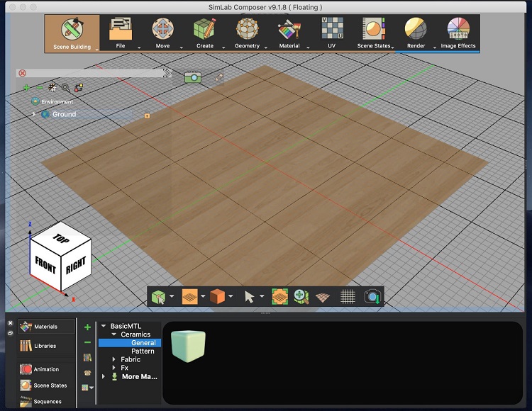Click the search magnifier in scene browser
The image size is (532, 411).
pyautogui.click(x=65, y=88)
